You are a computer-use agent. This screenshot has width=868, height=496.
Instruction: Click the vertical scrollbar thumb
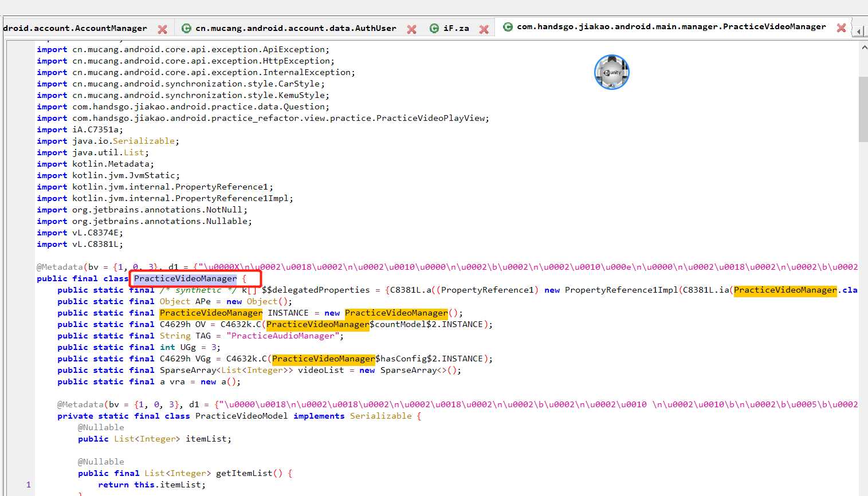pos(863,109)
